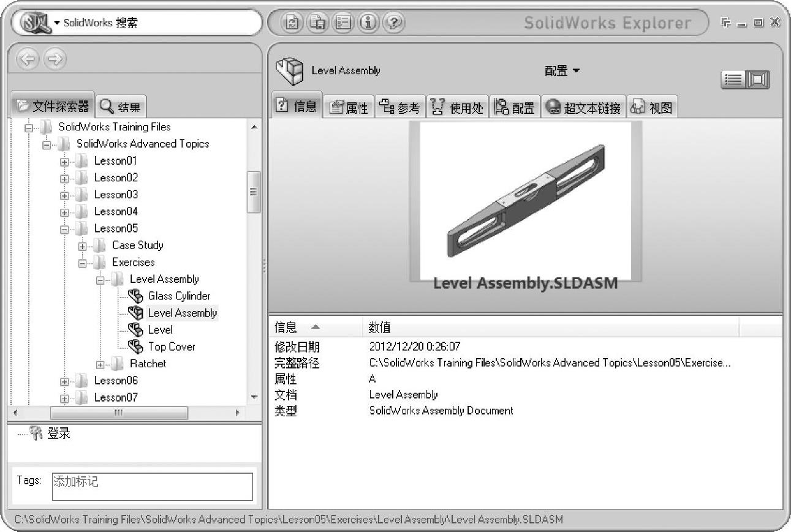Click the 数值 column header
This screenshot has width=791, height=532.
coord(551,328)
